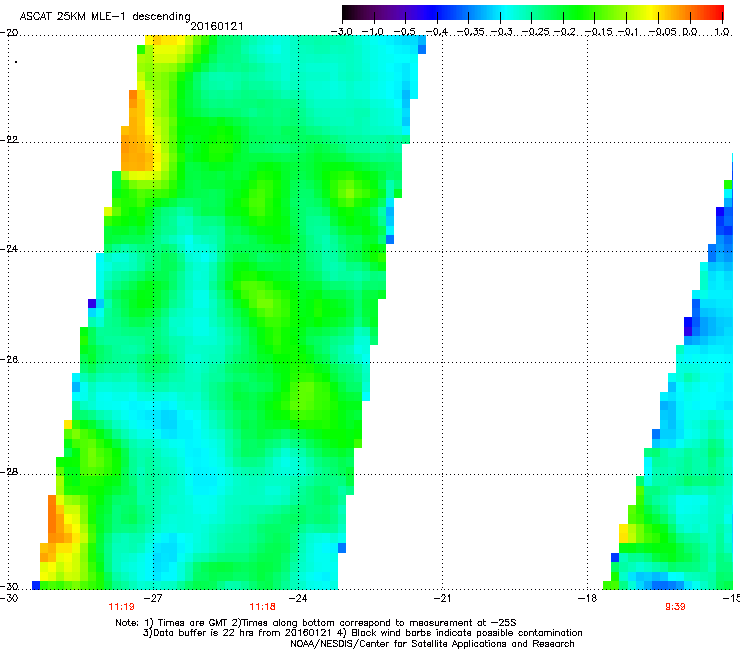Click the "Data buffer is 22 hrs" note line
The width and height of the screenshot is (740, 650).
point(362,633)
